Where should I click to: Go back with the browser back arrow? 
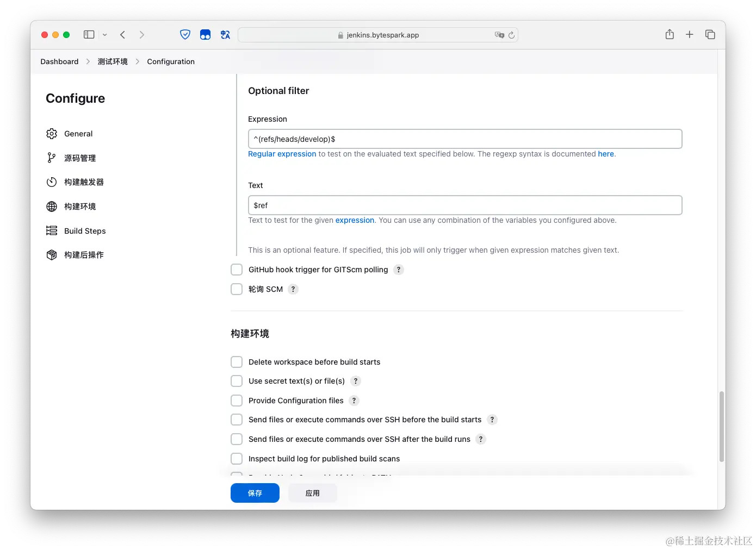[x=123, y=35]
